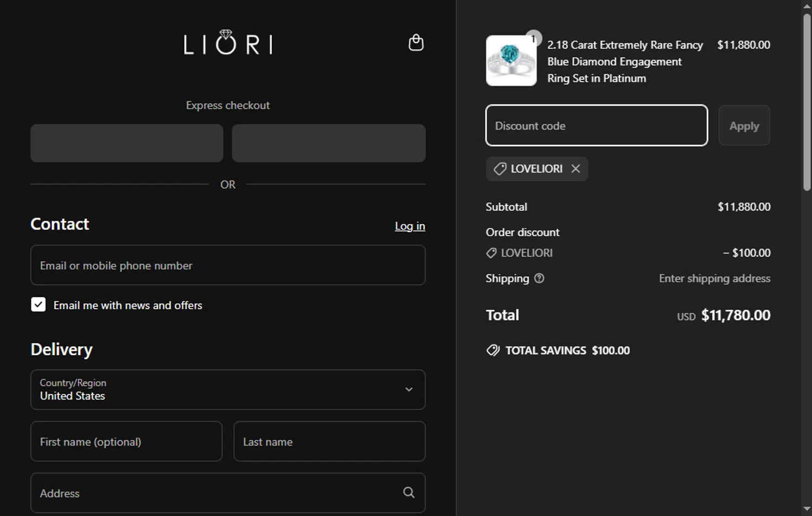
Task: Focus the Email or mobile phone number field
Action: [x=228, y=265]
